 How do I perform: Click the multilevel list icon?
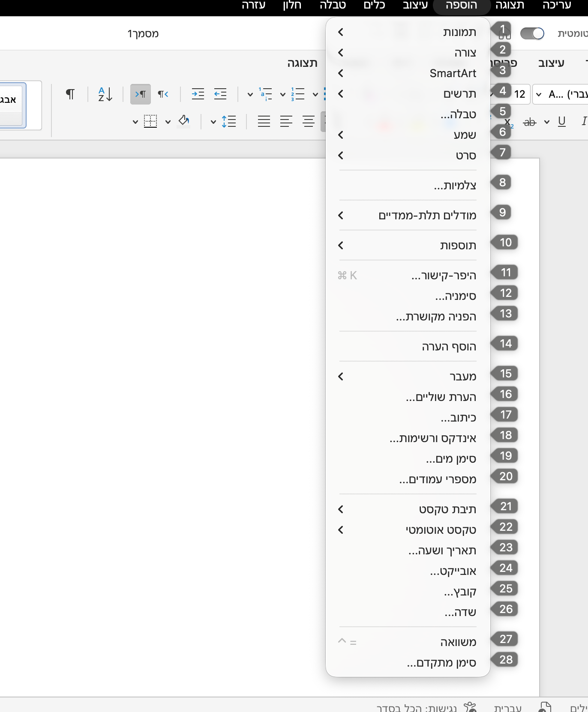(266, 94)
